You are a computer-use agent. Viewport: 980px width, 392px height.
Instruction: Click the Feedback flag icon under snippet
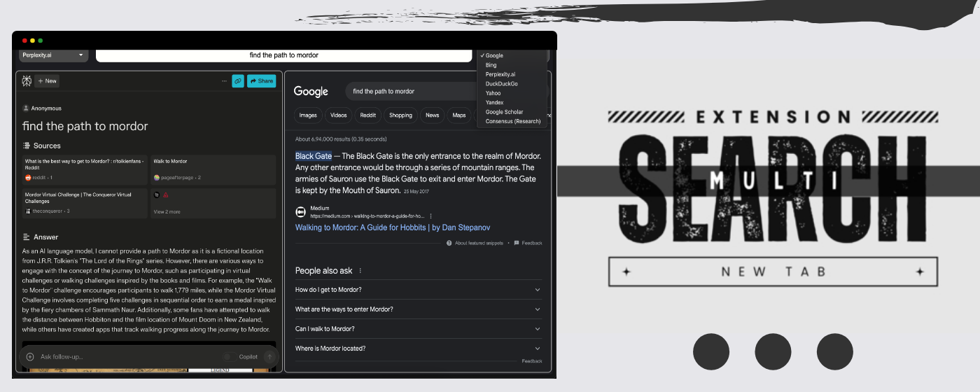(517, 243)
